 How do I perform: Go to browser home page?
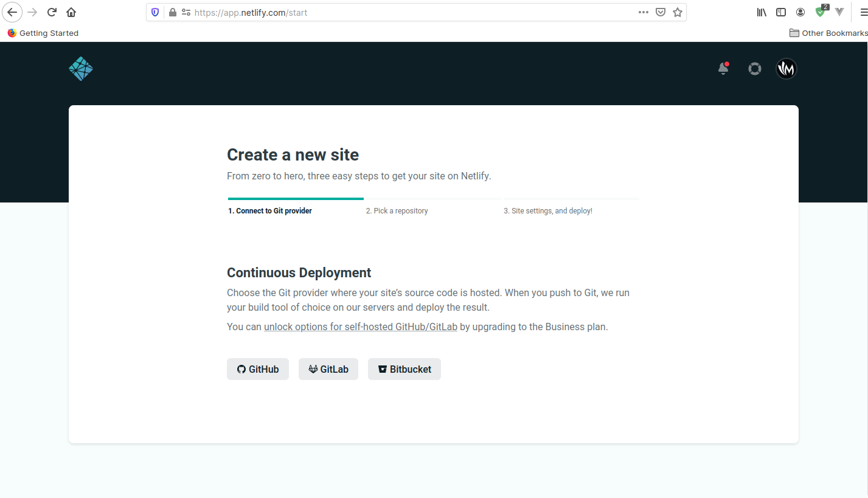(71, 12)
